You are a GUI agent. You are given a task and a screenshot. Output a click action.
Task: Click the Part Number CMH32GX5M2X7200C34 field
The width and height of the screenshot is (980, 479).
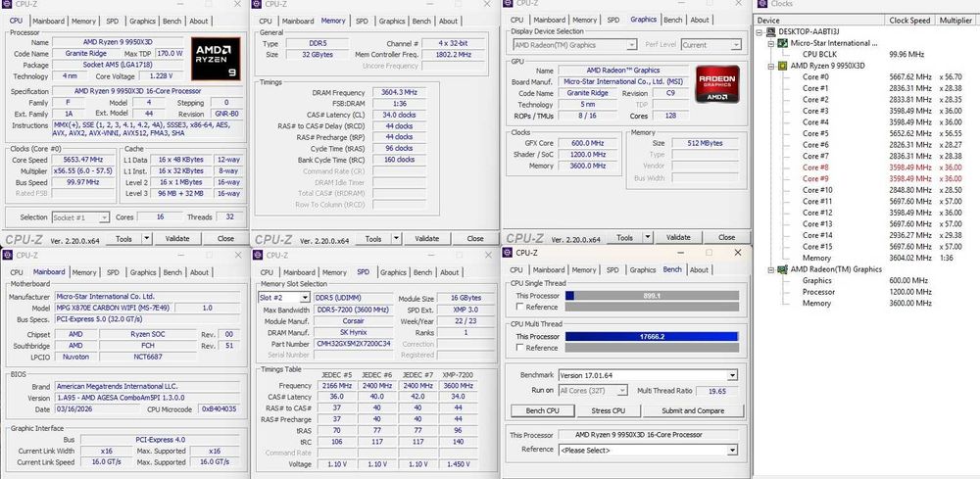pos(353,344)
